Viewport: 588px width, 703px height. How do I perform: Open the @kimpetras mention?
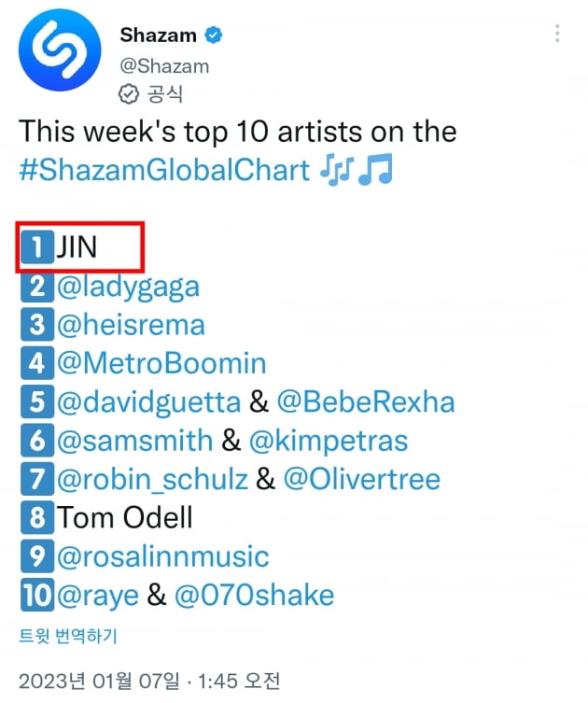coord(329,442)
